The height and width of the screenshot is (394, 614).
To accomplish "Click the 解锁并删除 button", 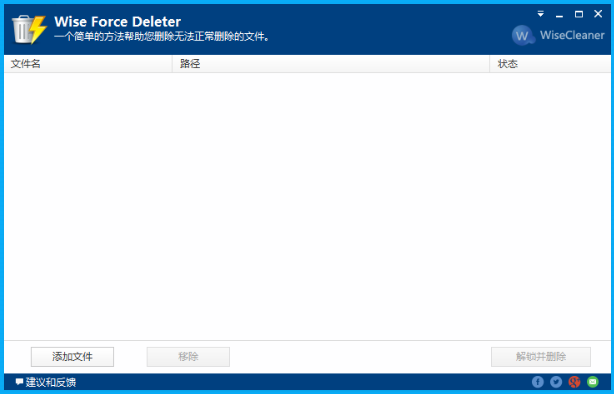I will point(541,357).
